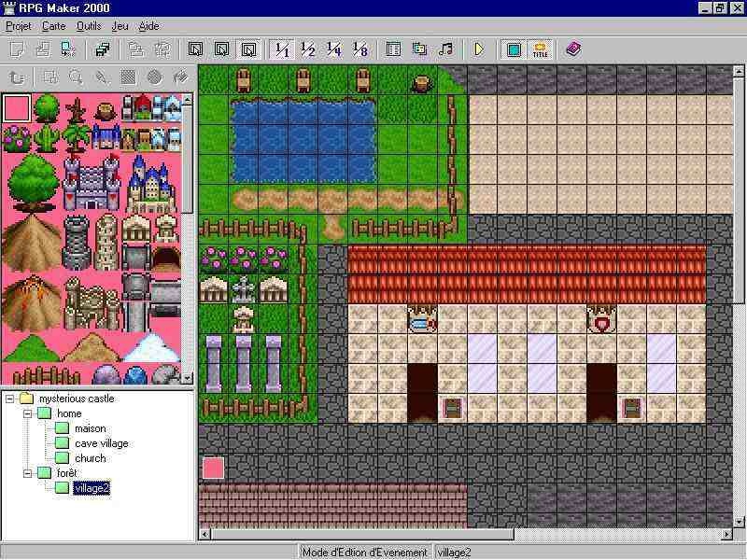The width and height of the screenshot is (747, 560).
Task: Click the New Project toolbar icon
Action: point(18,49)
